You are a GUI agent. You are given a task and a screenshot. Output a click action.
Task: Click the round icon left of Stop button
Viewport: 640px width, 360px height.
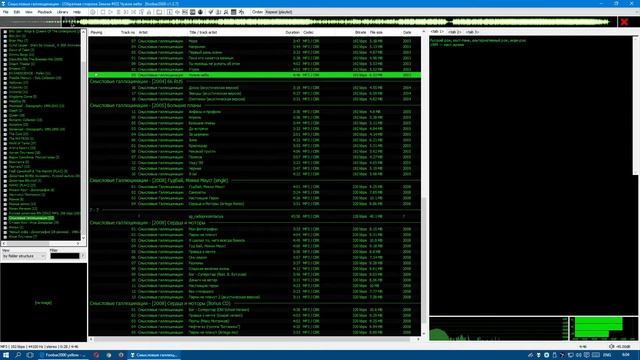93,12
